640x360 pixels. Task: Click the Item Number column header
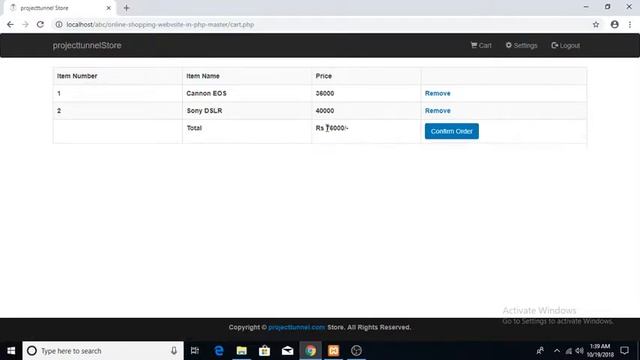(x=77, y=76)
